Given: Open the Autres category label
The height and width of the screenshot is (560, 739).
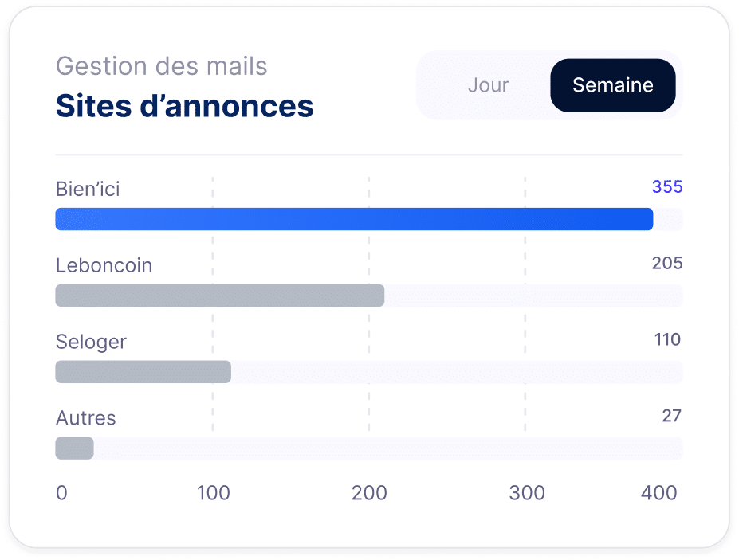Looking at the screenshot, I should coord(85,418).
